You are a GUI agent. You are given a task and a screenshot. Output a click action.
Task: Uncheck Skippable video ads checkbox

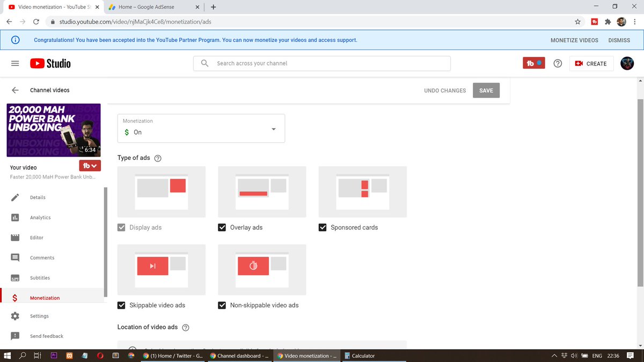(x=121, y=305)
